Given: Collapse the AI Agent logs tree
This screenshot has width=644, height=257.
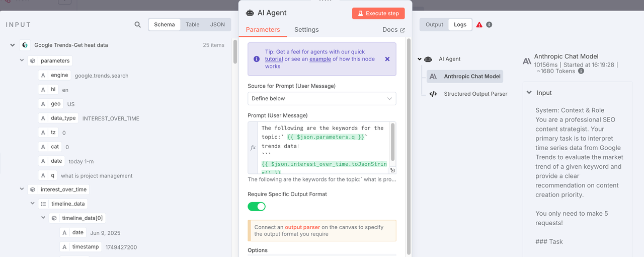Looking at the screenshot, I should [420, 59].
